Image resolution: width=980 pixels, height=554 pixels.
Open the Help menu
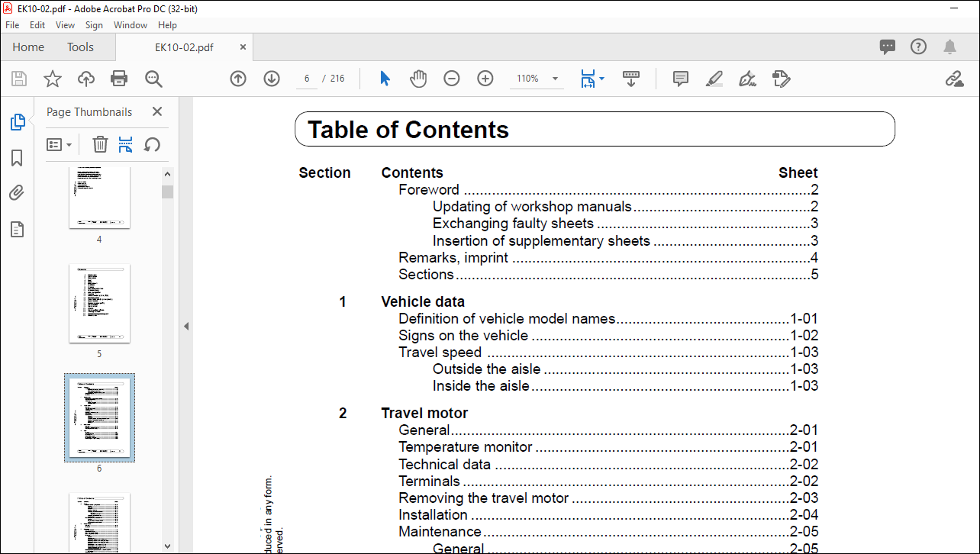point(167,25)
